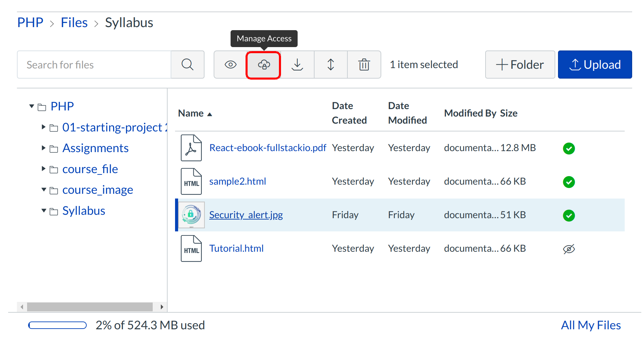Collapse the Syllabus folder arrow
Image resolution: width=644 pixels, height=353 pixels.
[x=44, y=211]
